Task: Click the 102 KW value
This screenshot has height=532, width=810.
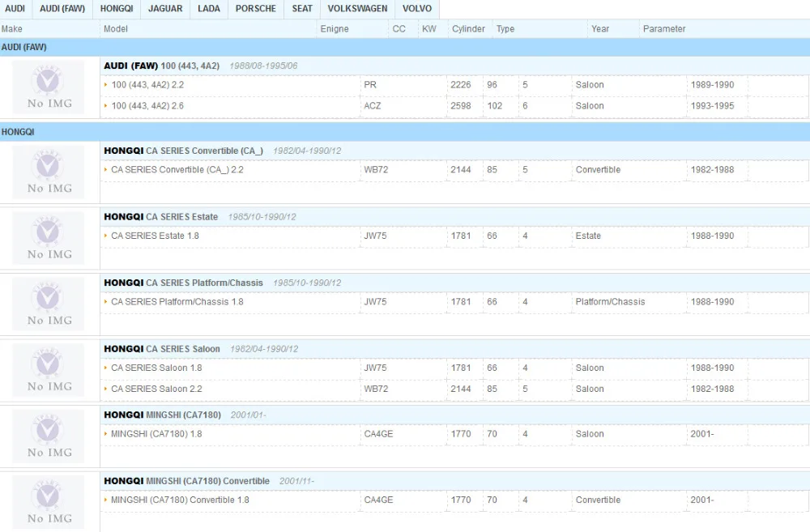Action: 494,106
